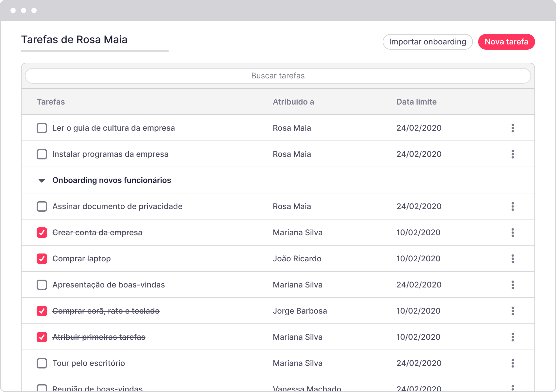Mark Tour pelo escritório as done
The width and height of the screenshot is (556, 392).
pyautogui.click(x=42, y=363)
